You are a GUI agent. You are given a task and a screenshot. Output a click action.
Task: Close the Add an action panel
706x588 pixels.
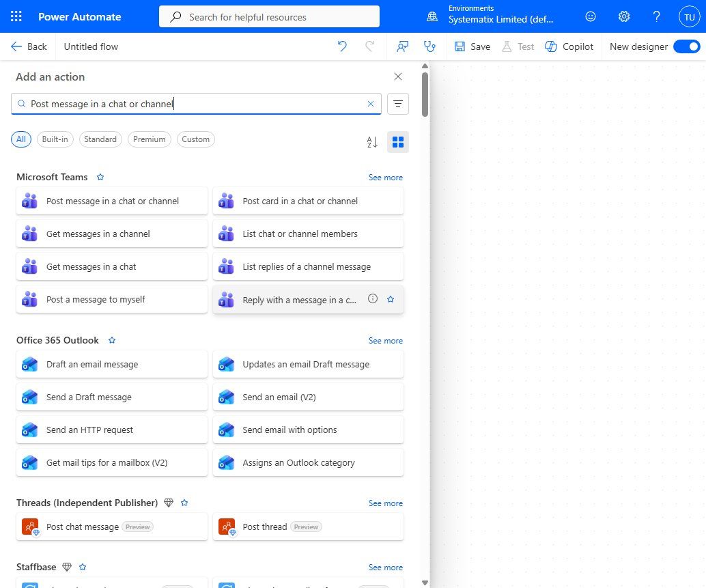(x=398, y=76)
